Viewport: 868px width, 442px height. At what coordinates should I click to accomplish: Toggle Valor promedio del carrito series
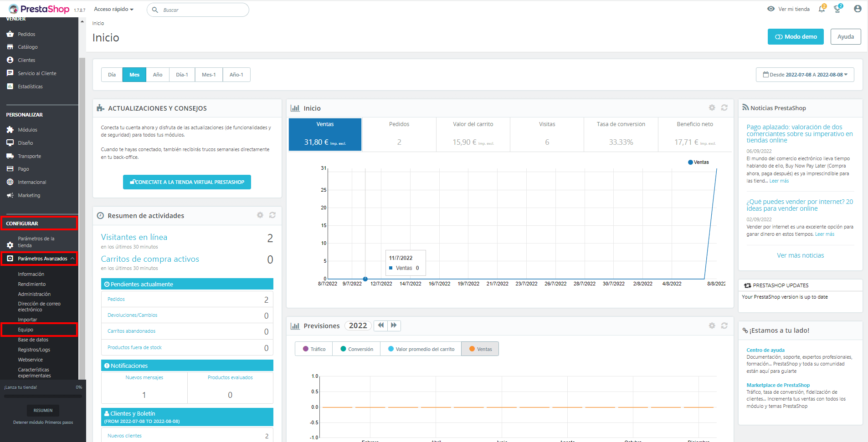[x=421, y=349]
